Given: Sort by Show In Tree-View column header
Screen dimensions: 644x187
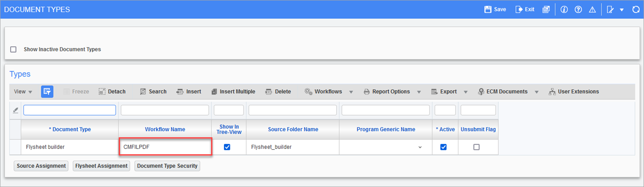Looking at the screenshot, I should tap(229, 129).
